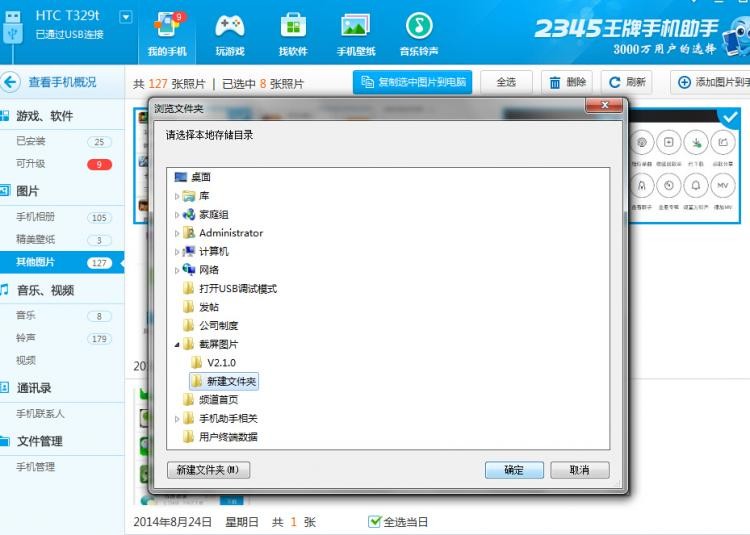Select 其他图片 in the sidebar
The width and height of the screenshot is (750, 535).
36,262
